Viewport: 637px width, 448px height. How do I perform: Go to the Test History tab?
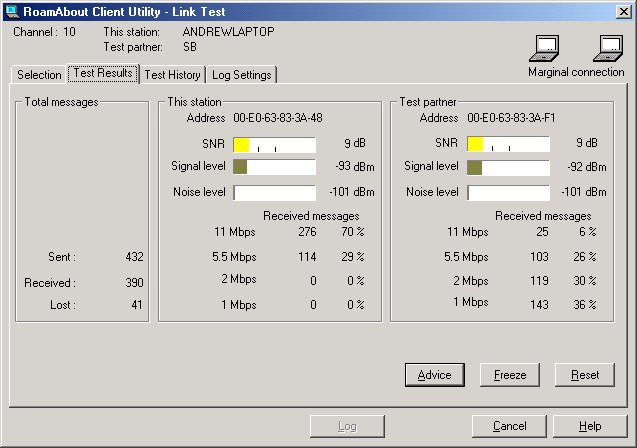pos(172,75)
